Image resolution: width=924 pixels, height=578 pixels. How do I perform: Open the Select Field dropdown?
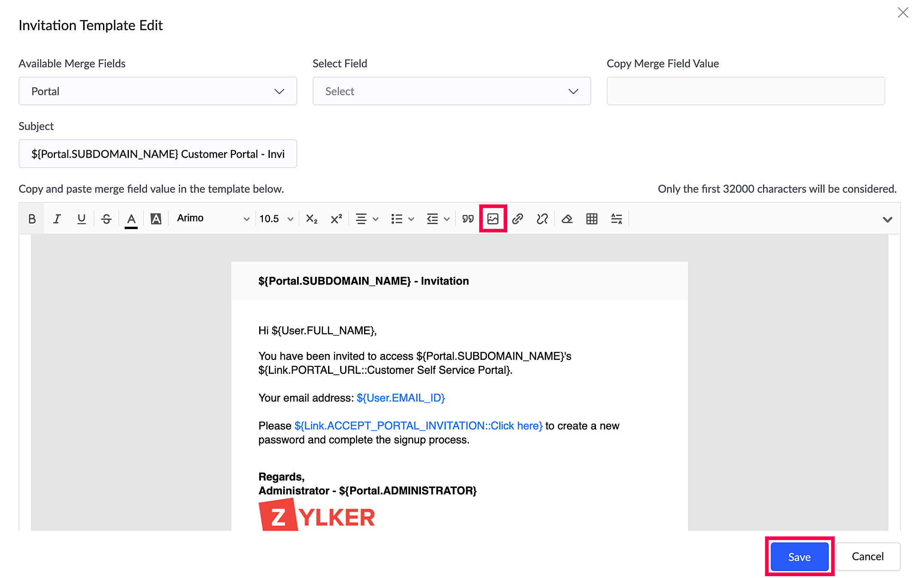451,91
